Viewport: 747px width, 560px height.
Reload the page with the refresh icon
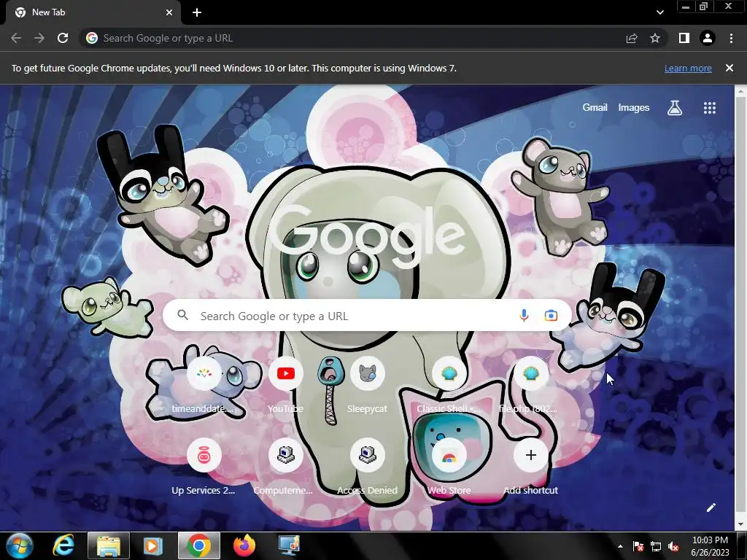[x=63, y=38]
